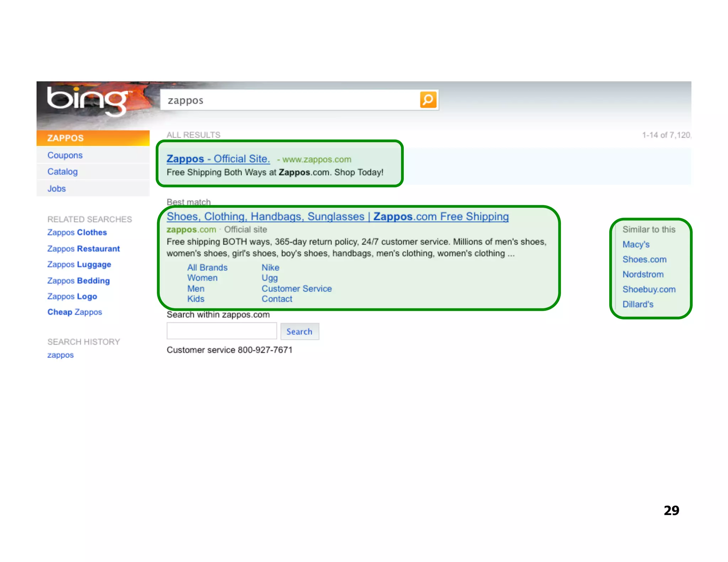
Task: Open the Customer Service sitelink
Action: pyautogui.click(x=296, y=288)
